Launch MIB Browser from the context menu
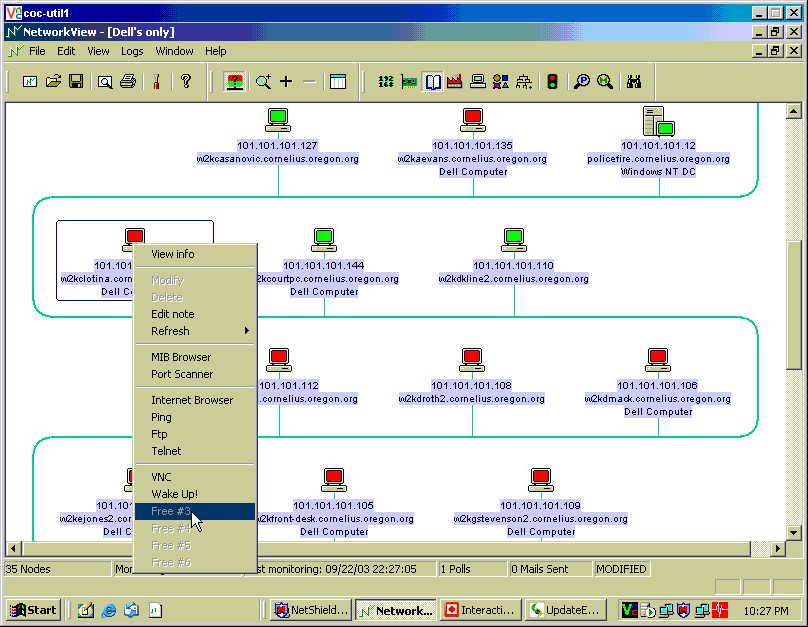Viewport: 808px width, 627px height. (x=195, y=357)
